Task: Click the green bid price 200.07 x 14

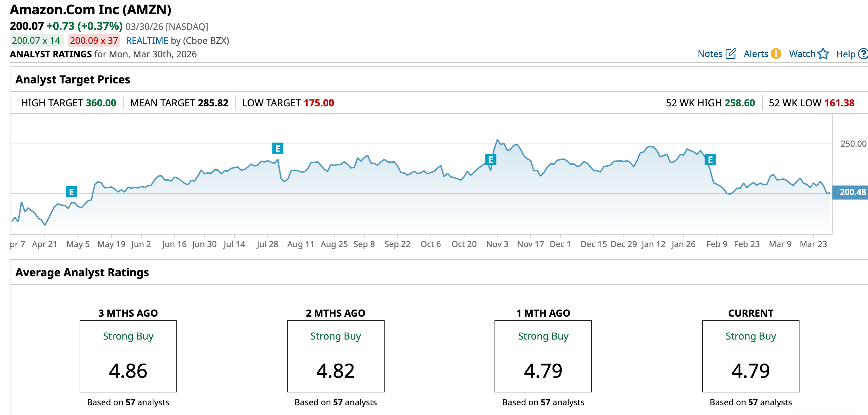Action: pos(36,41)
